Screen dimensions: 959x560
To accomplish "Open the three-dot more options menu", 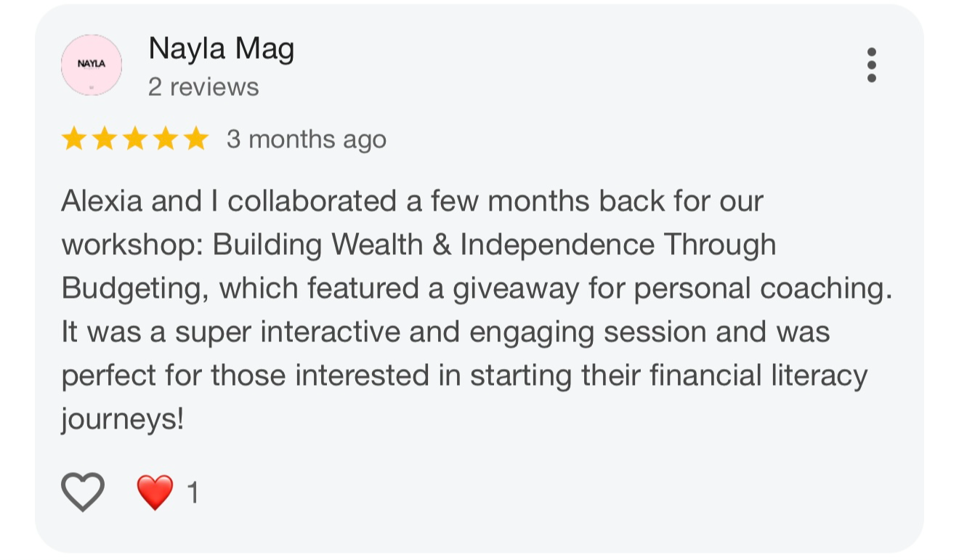I will [x=871, y=65].
